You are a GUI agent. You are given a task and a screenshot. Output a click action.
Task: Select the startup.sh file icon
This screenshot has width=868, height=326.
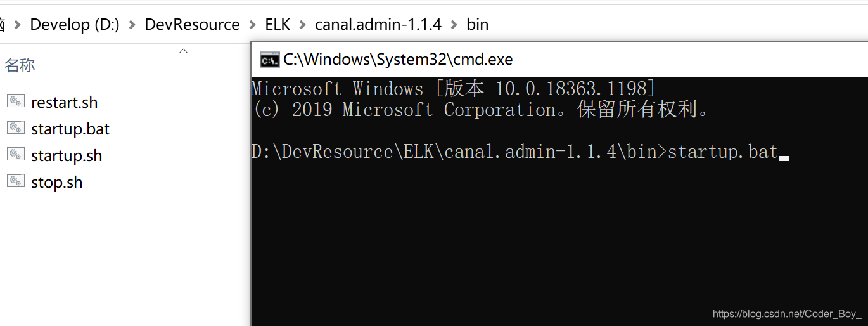(16, 154)
